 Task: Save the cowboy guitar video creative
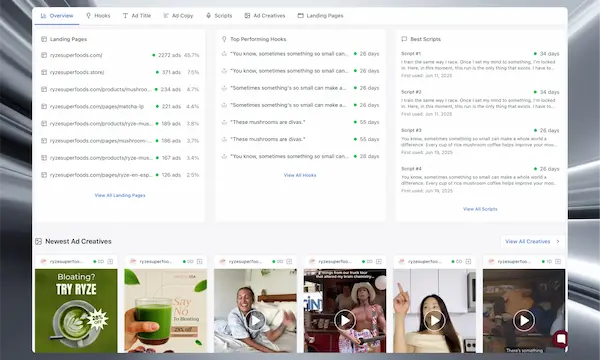pos(379,261)
